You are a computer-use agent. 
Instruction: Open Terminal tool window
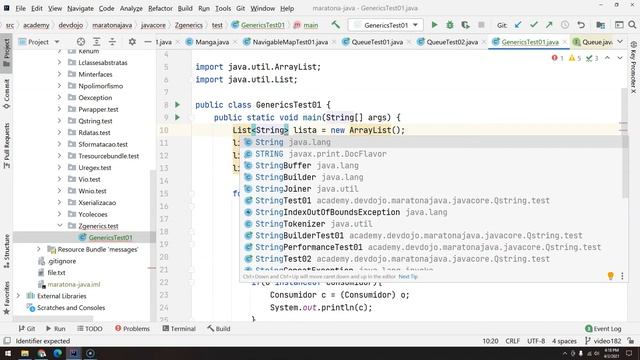tap(179, 329)
